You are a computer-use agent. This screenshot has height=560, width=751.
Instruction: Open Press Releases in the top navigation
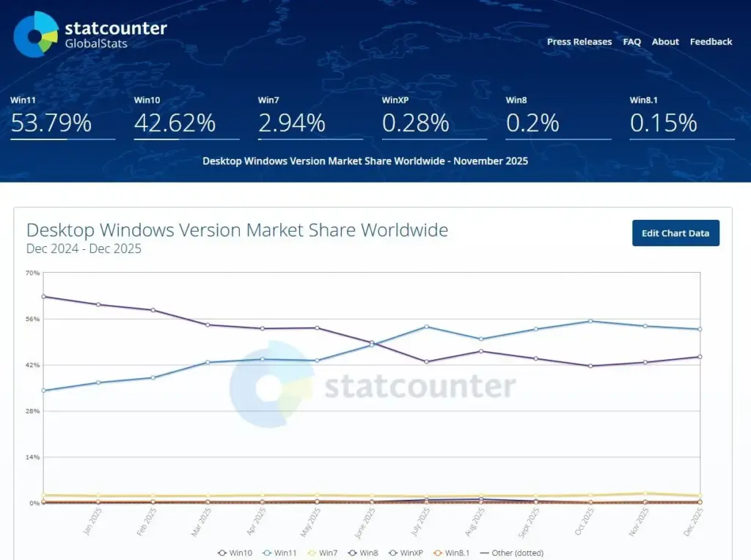579,42
